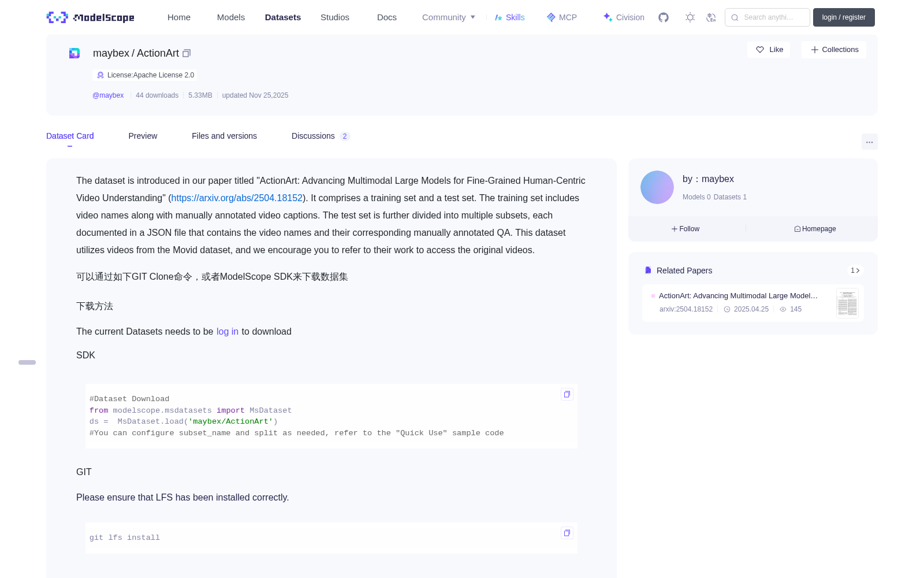
Task: Go to the Home page
Action: pos(179,17)
